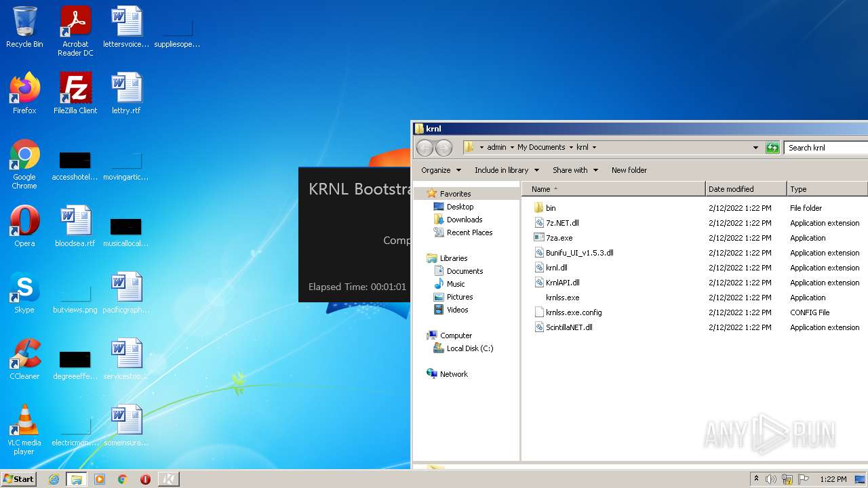Open Recent Places in navigation pane

[x=469, y=232]
